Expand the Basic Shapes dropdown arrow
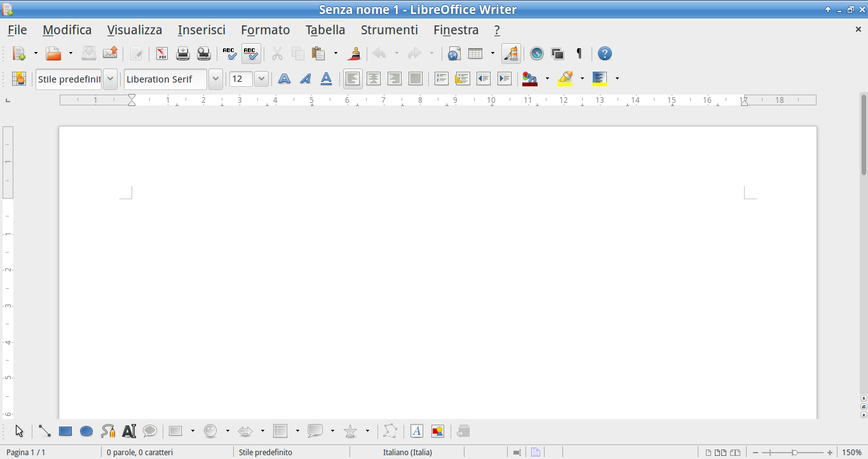The height and width of the screenshot is (459, 868). tap(193, 431)
